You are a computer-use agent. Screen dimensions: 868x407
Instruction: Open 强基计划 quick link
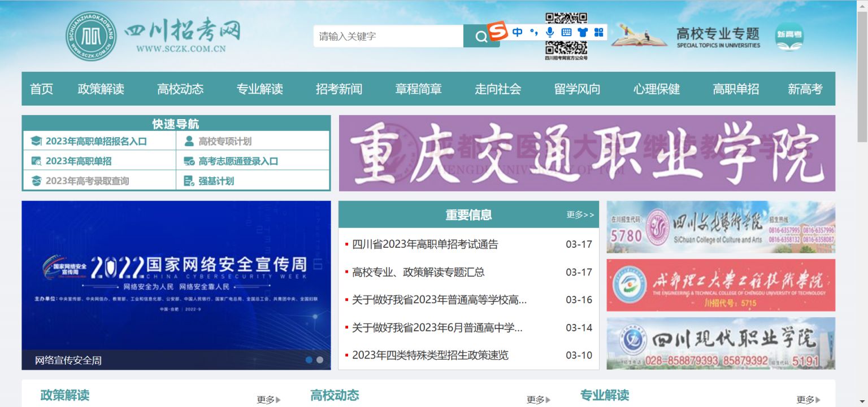[x=216, y=181]
